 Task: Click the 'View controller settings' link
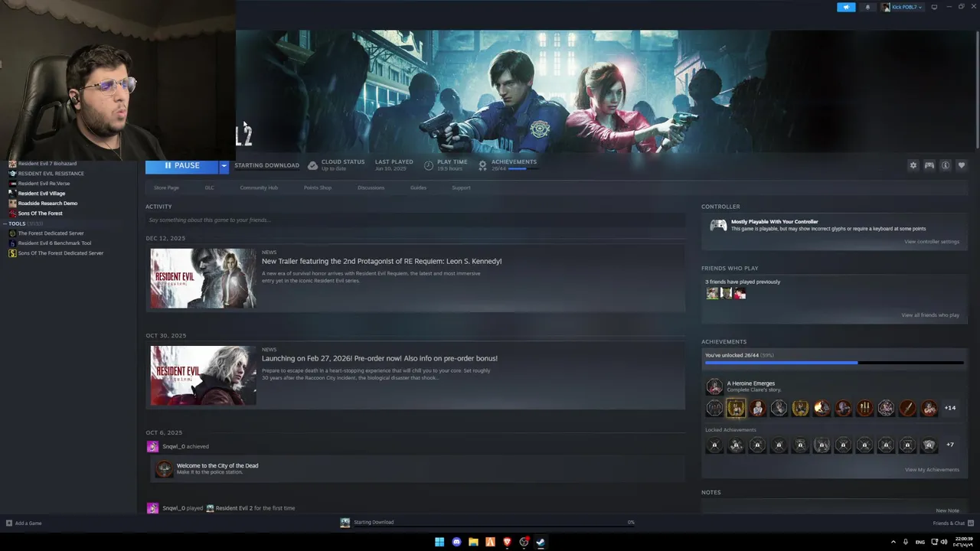pyautogui.click(x=931, y=242)
